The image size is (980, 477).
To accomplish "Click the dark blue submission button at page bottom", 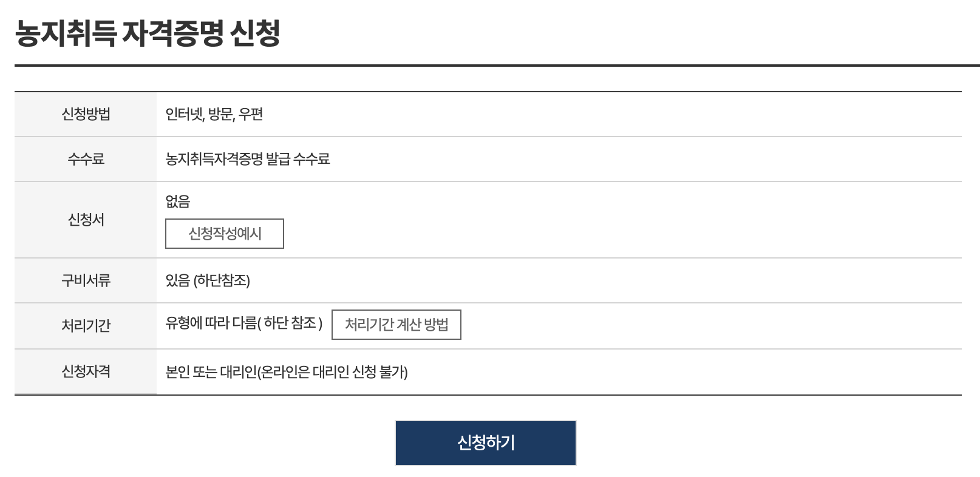I will 485,442.
